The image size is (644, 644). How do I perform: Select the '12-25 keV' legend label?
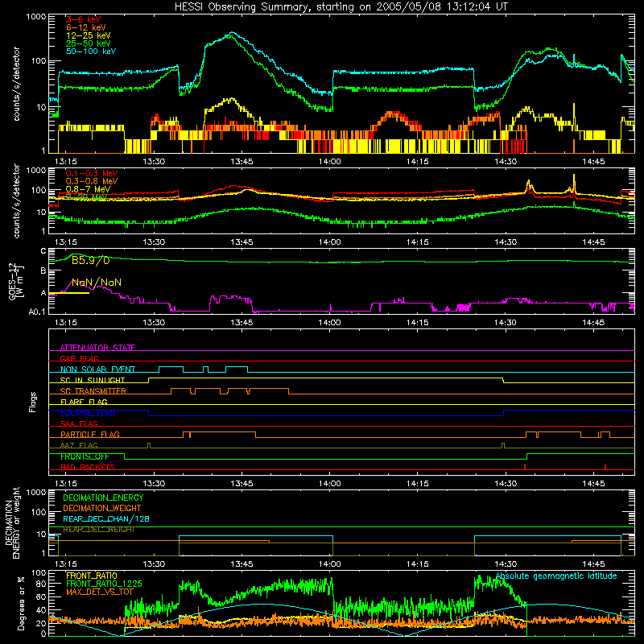[x=89, y=35]
